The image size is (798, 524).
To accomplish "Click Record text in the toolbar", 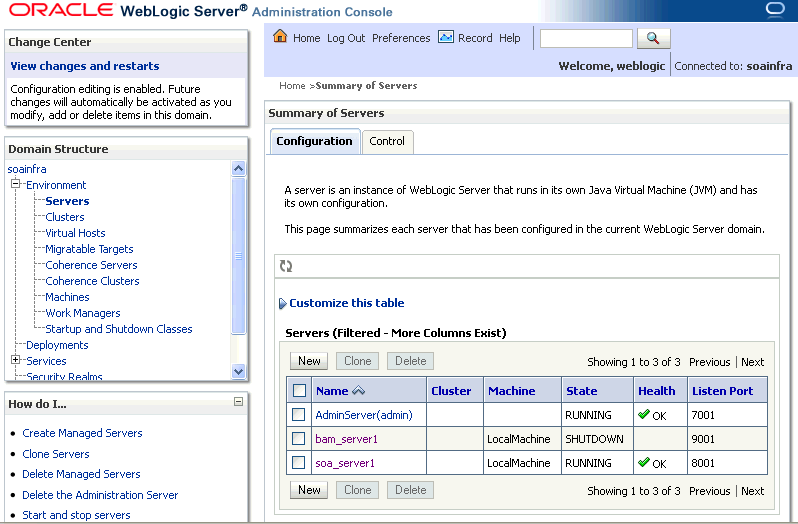I will click(475, 38).
